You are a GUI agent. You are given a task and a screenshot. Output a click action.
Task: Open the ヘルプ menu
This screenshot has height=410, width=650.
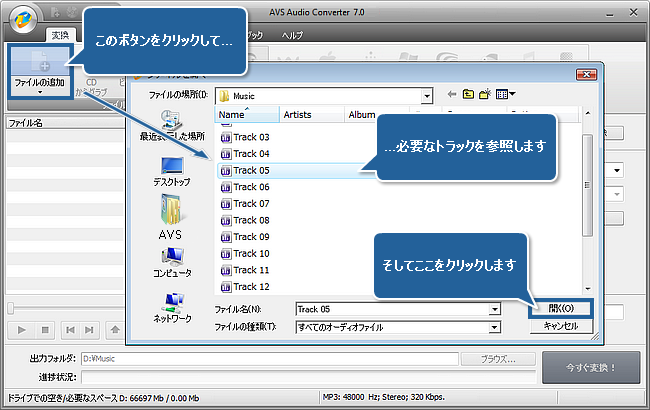292,35
